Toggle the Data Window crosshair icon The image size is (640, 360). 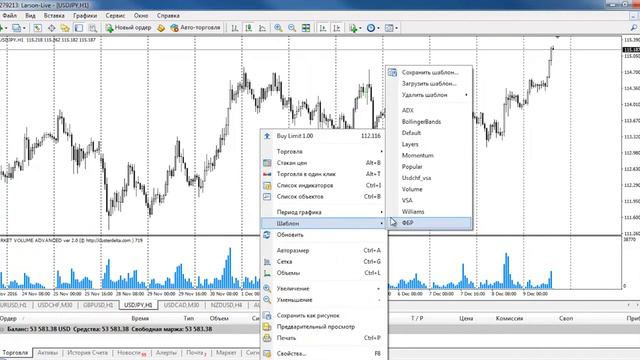pos(51,28)
